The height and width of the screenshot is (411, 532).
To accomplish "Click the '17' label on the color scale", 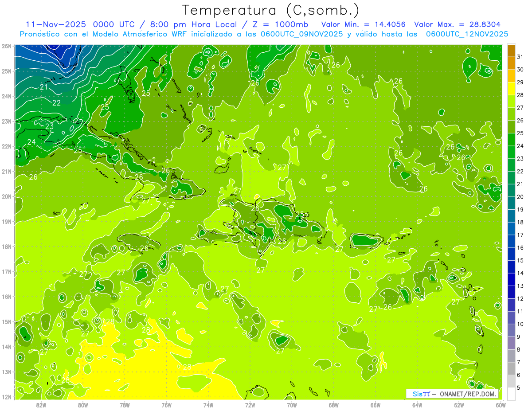I will (x=520, y=235).
